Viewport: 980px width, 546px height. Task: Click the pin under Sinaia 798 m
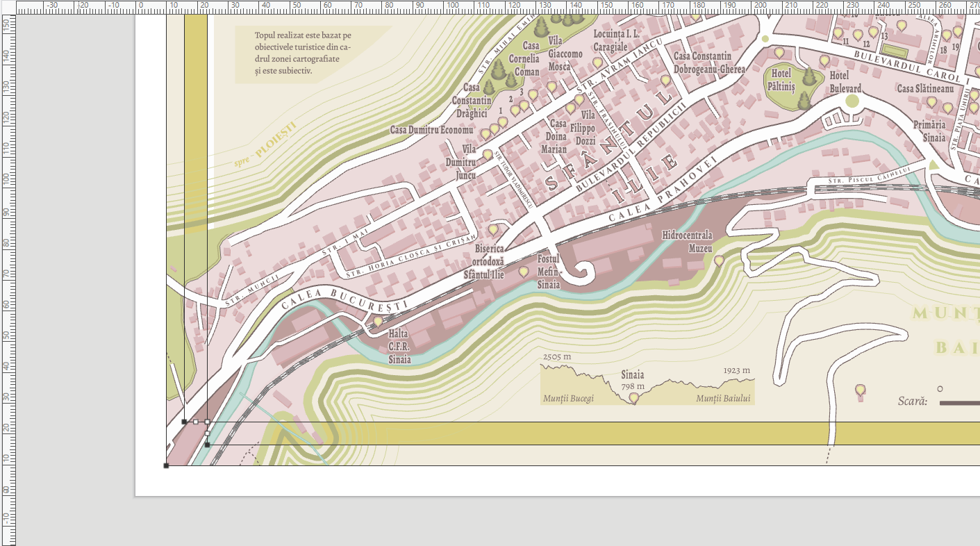633,398
